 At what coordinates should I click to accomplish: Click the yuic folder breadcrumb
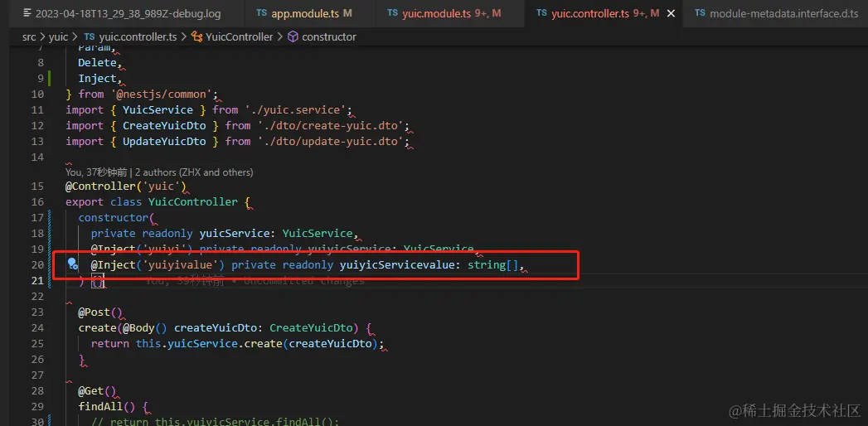59,37
